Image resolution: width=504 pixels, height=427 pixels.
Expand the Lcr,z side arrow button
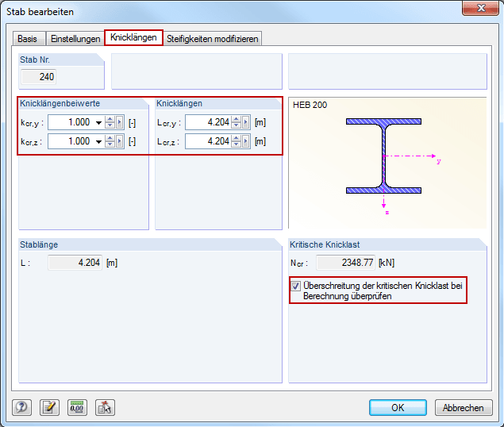[246, 141]
